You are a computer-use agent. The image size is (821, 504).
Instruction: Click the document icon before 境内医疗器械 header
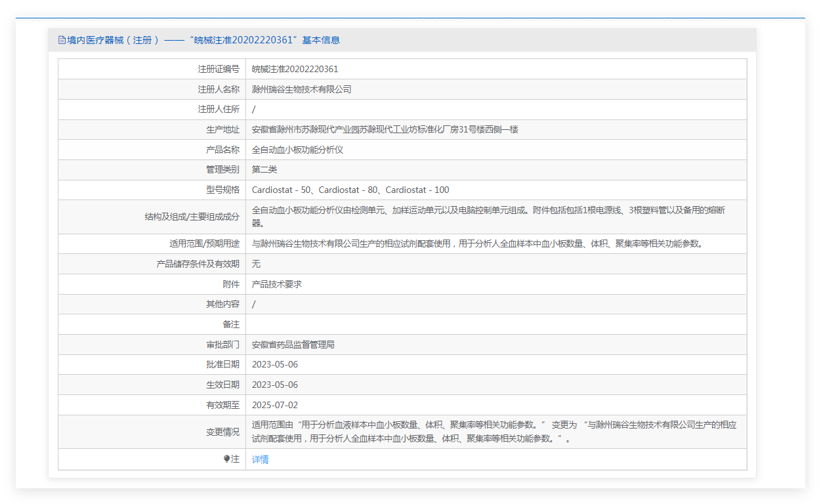point(62,40)
